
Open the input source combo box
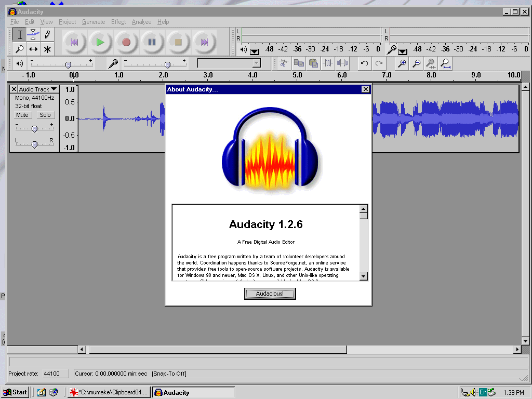[x=229, y=63]
